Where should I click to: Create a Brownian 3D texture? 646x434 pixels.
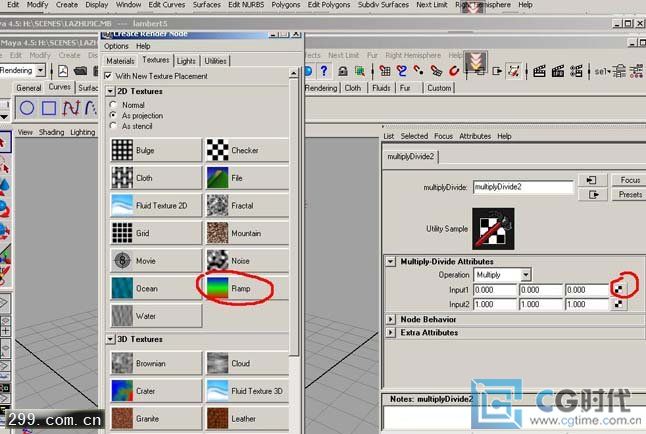click(x=156, y=363)
